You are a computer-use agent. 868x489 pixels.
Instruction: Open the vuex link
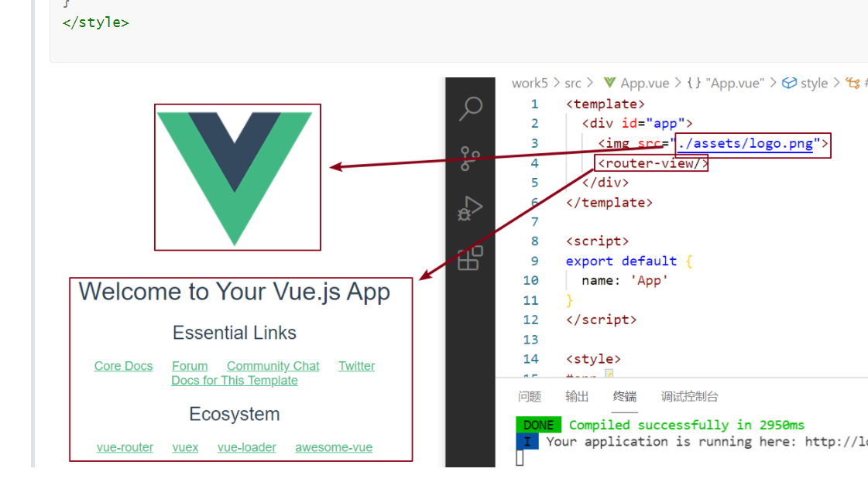click(x=185, y=447)
